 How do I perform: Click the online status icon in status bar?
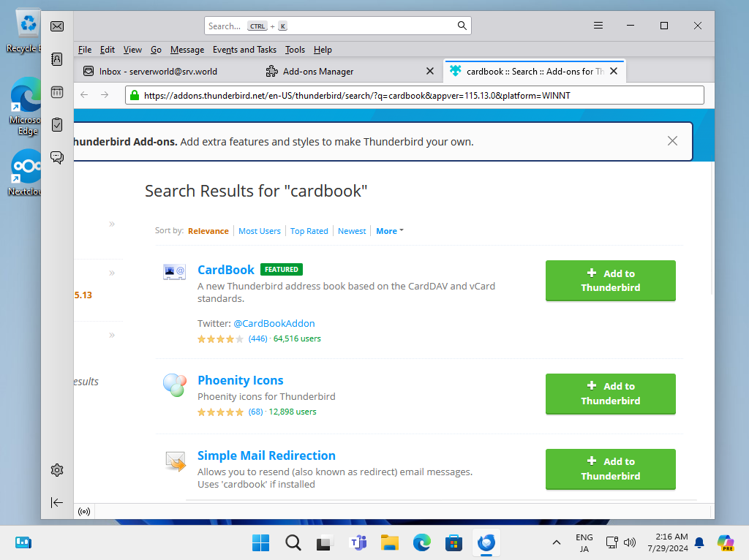pos(84,512)
